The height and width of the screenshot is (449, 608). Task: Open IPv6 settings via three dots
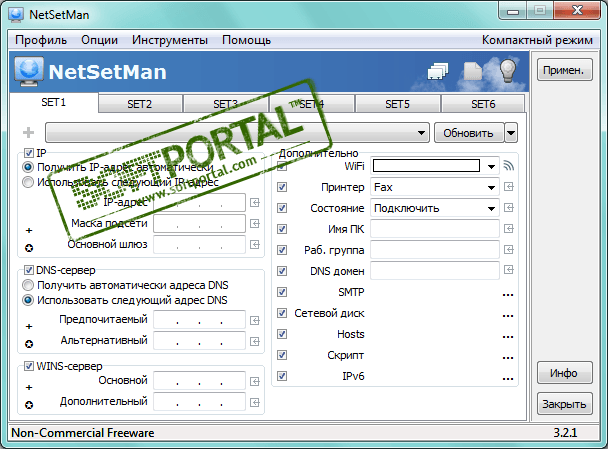pyautogui.click(x=508, y=379)
